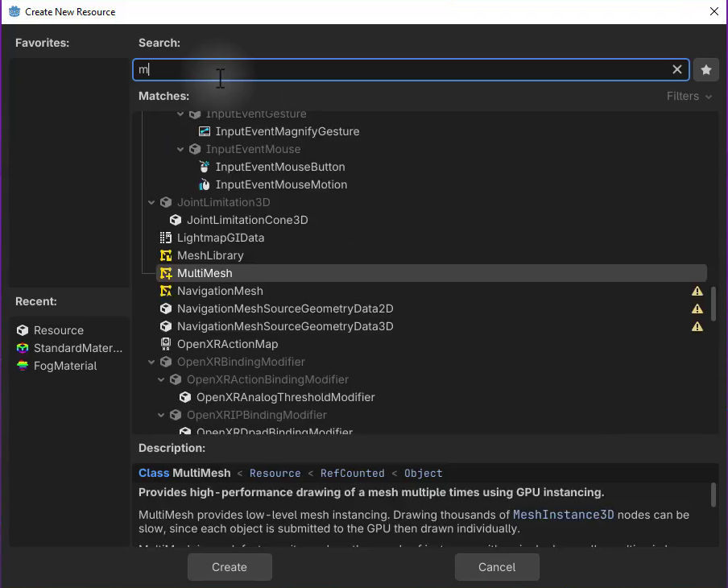Image resolution: width=728 pixels, height=588 pixels.
Task: Select InputEventMagnifyGesture in matches
Action: point(287,131)
